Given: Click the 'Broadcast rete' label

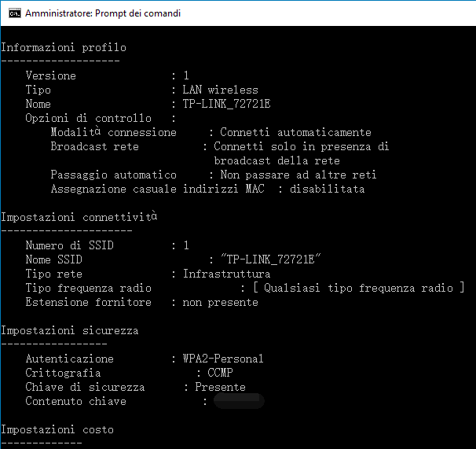Looking at the screenshot, I should 94,146.
